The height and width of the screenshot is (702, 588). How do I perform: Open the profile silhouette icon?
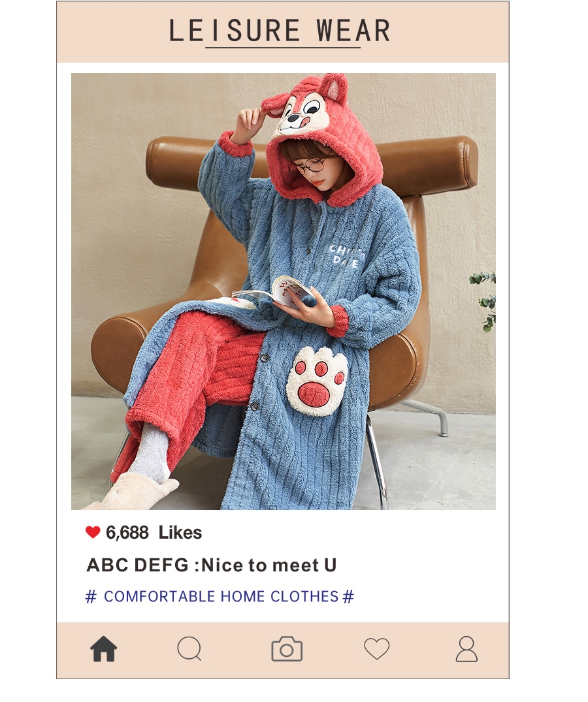(x=466, y=648)
